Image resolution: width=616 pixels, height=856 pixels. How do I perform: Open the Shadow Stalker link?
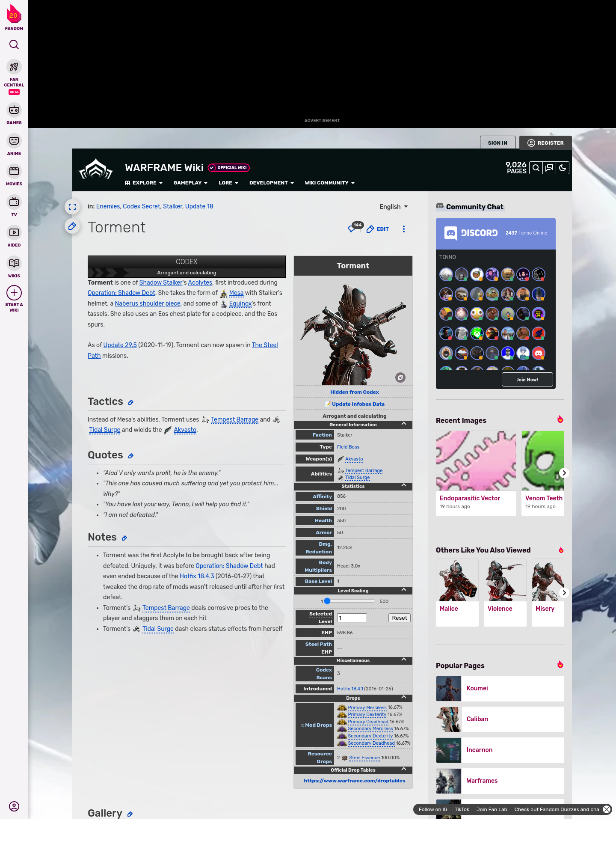pyautogui.click(x=161, y=282)
